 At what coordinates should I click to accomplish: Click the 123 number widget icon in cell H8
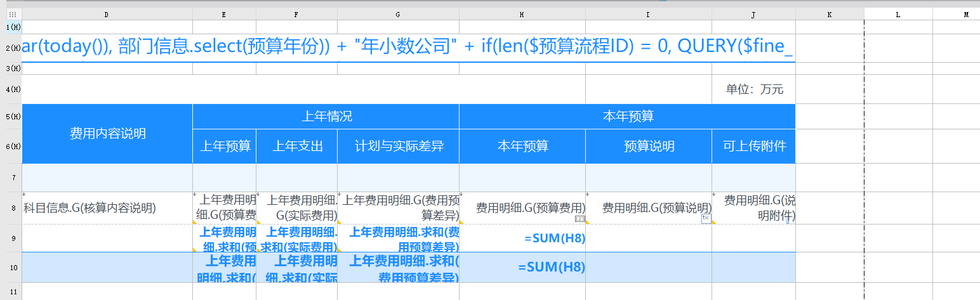[579, 219]
